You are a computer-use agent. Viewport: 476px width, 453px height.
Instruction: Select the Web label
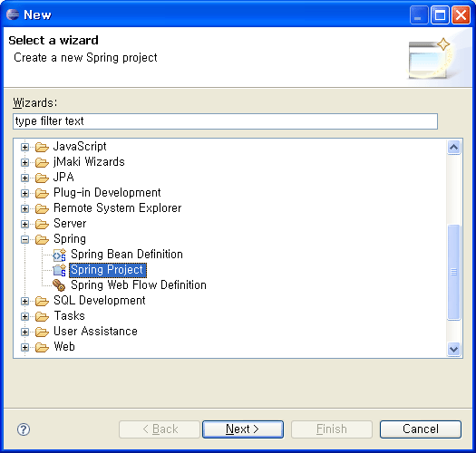64,347
